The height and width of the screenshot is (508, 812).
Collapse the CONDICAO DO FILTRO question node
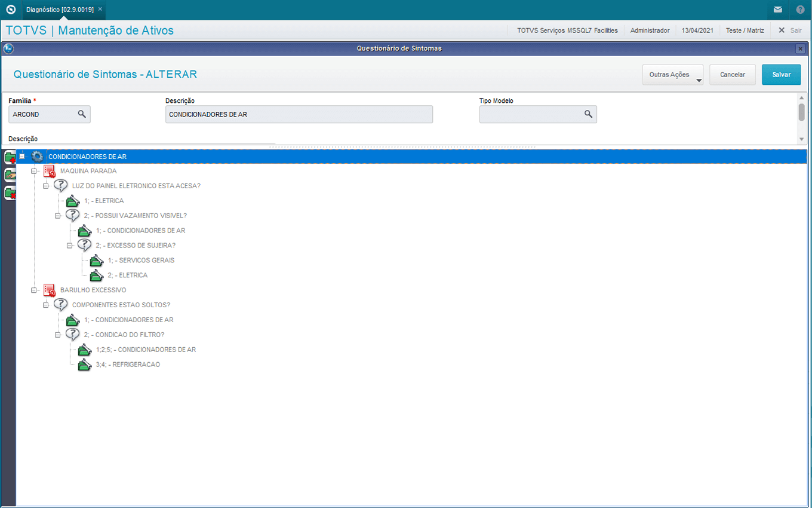click(x=58, y=335)
